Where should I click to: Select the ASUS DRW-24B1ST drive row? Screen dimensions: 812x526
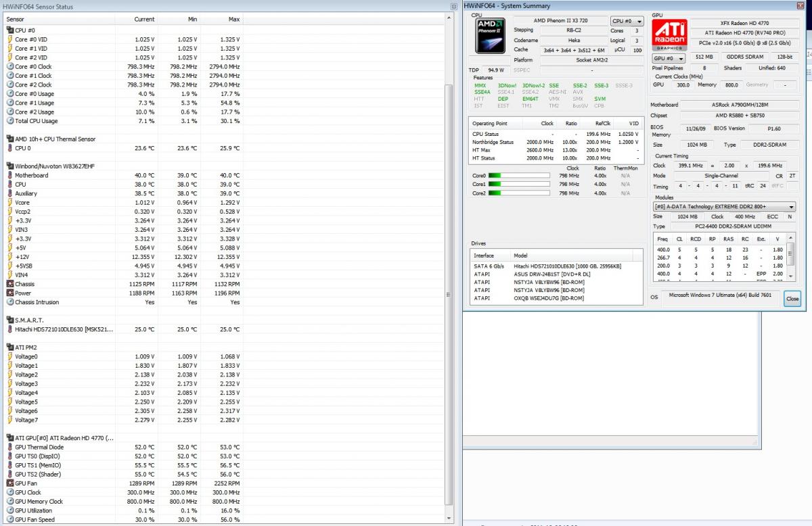point(556,274)
